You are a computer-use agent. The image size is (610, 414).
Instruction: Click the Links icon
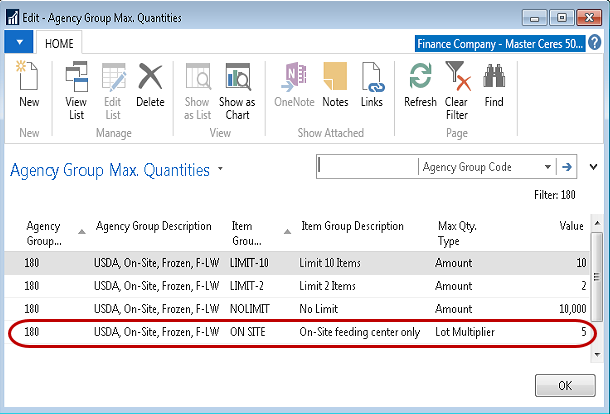coord(372,84)
